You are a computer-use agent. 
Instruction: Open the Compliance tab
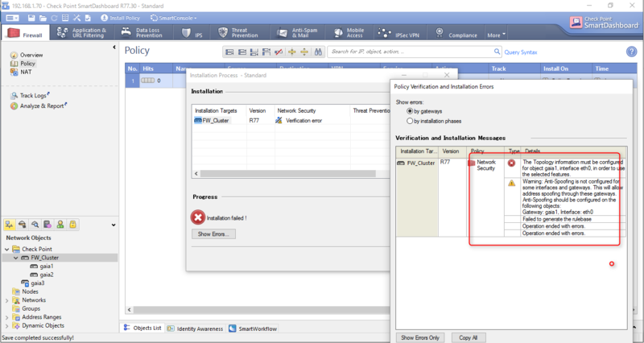tap(456, 33)
